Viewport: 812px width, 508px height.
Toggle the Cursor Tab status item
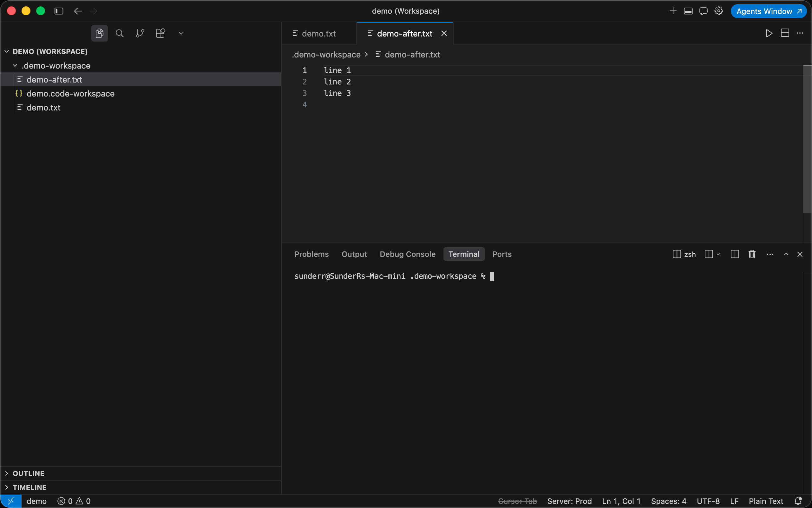(517, 501)
